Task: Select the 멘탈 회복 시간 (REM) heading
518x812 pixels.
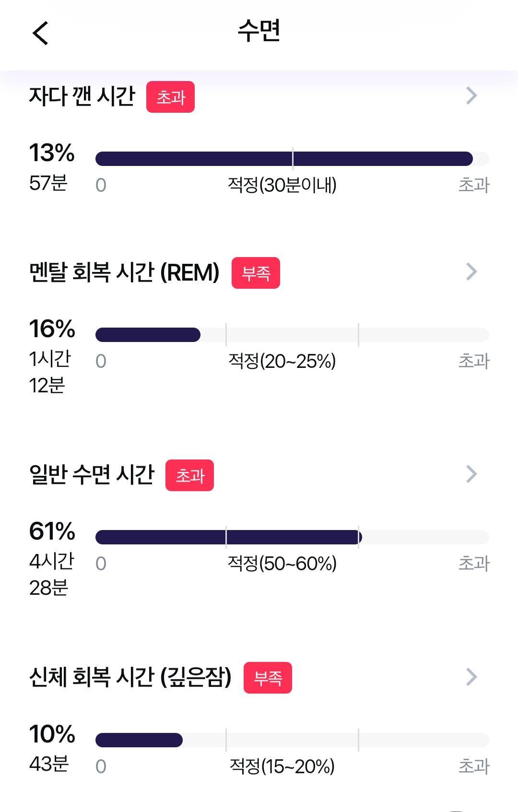Action: coord(124,272)
